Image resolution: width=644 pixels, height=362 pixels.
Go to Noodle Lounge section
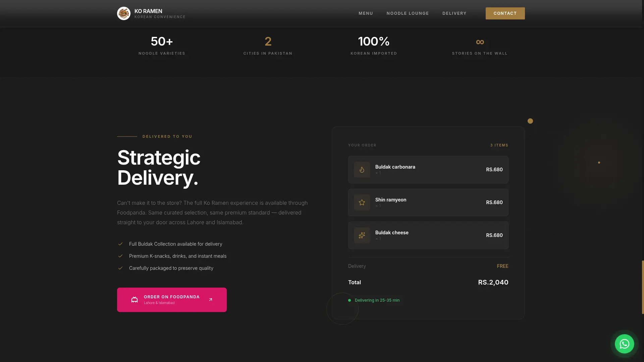pos(408,13)
